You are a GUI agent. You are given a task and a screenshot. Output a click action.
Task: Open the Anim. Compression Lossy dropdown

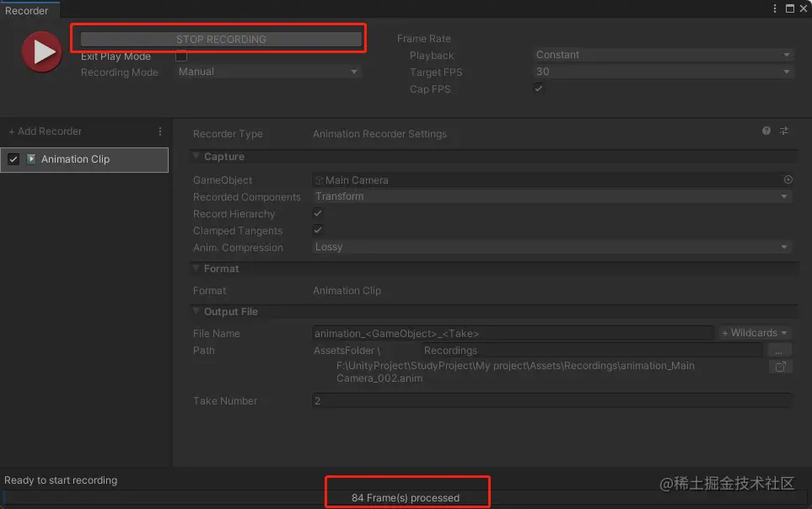coord(552,247)
